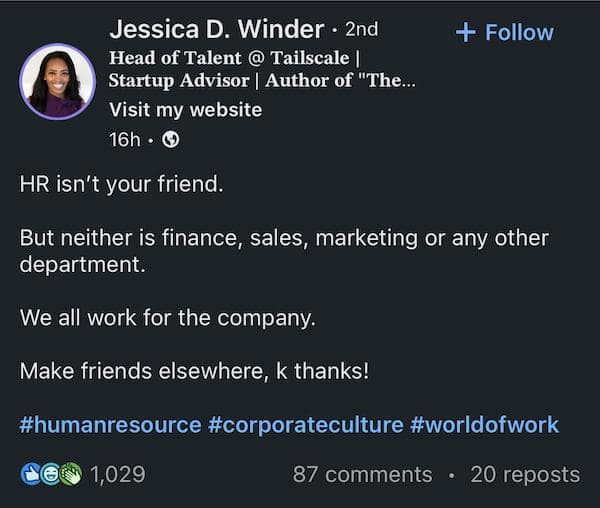
Task: Open Jessica D. Winder's profile name link
Action: [x=216, y=29]
